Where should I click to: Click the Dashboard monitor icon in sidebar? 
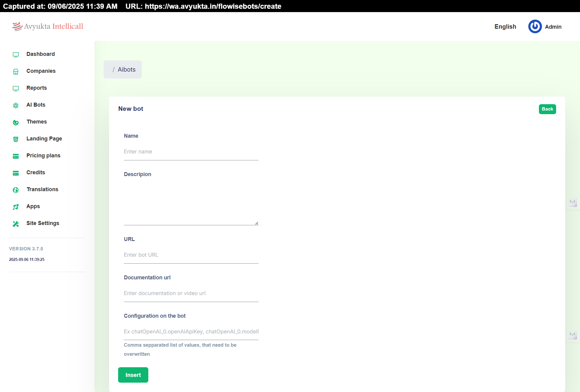16,54
